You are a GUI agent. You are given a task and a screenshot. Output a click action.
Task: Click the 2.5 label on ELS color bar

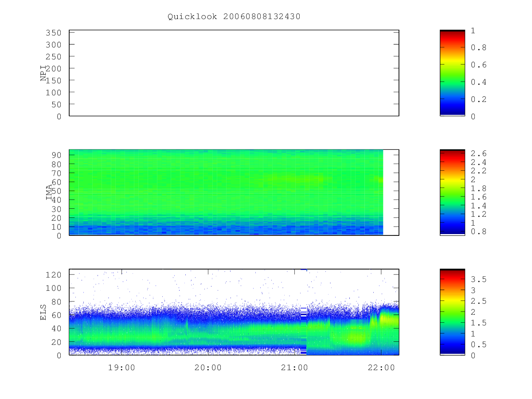point(478,301)
